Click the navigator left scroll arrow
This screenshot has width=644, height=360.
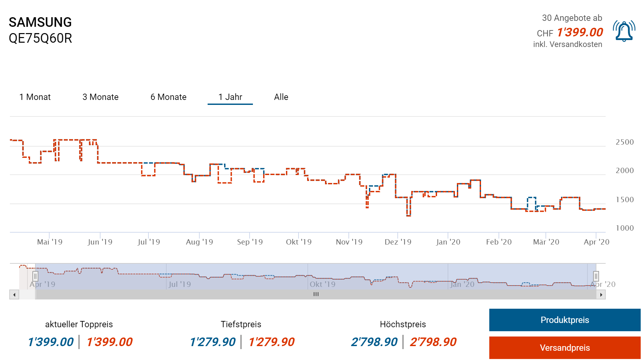[14, 294]
